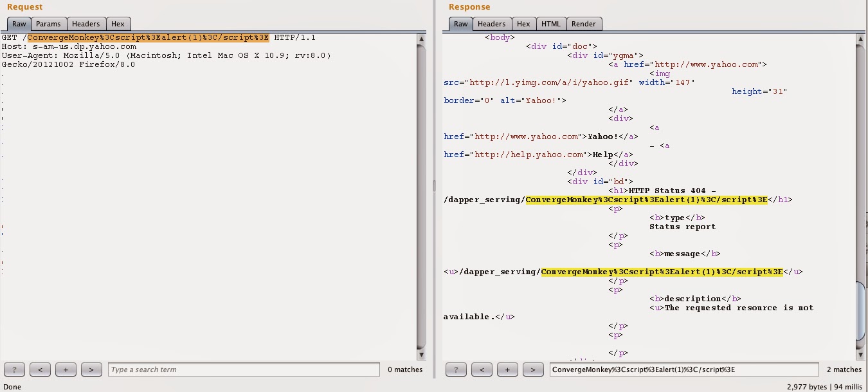Screen dimensions: 868x392
Task: Click the '2 matches' label in Response pane
Action: (844, 369)
